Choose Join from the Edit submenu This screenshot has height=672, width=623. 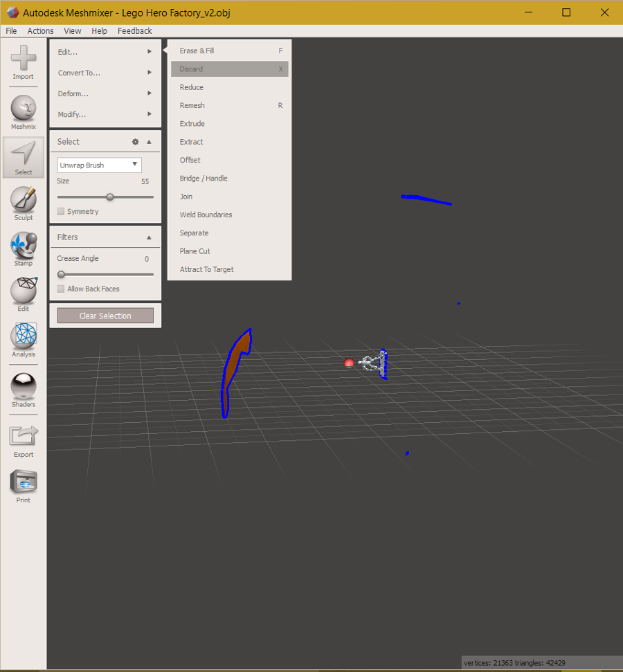(230, 197)
